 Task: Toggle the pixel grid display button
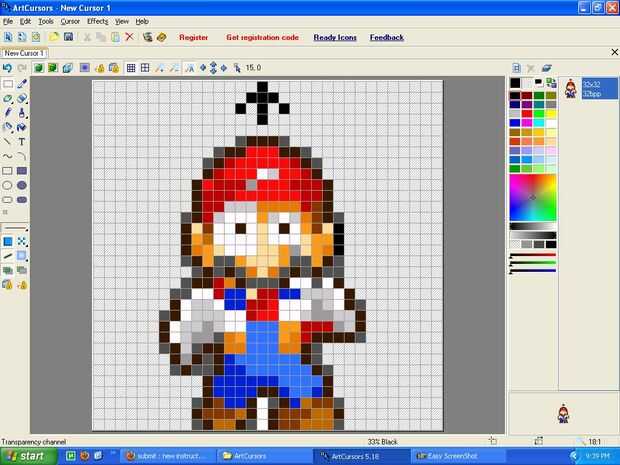[131, 68]
